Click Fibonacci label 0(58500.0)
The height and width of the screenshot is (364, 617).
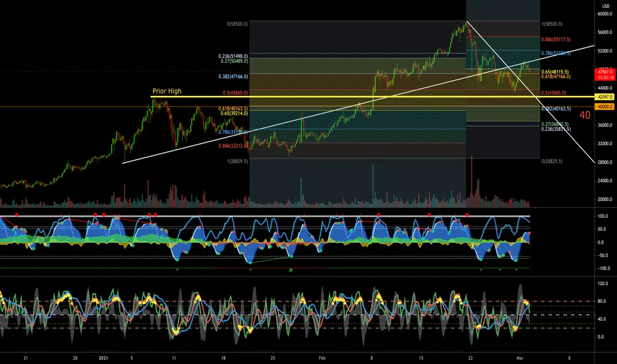pos(237,24)
